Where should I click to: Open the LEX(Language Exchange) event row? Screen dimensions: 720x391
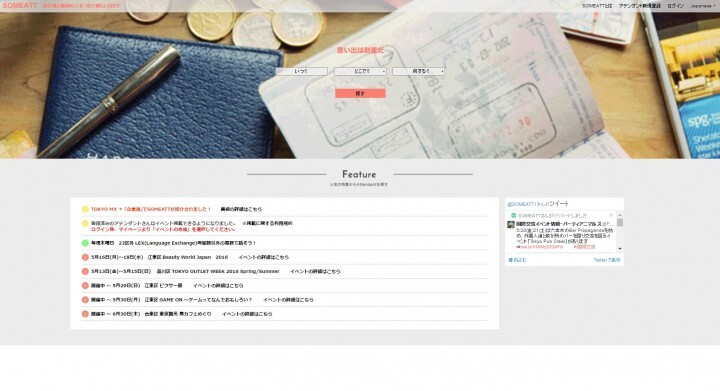pyautogui.click(x=173, y=243)
